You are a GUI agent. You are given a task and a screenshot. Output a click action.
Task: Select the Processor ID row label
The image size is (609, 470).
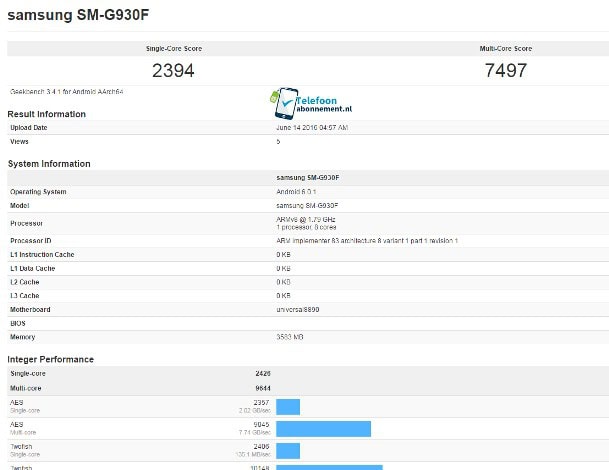31,241
